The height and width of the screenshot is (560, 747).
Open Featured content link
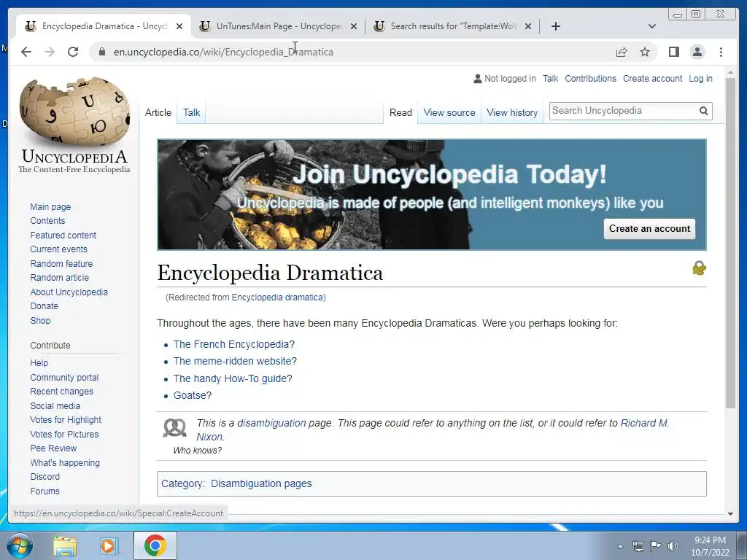(63, 236)
